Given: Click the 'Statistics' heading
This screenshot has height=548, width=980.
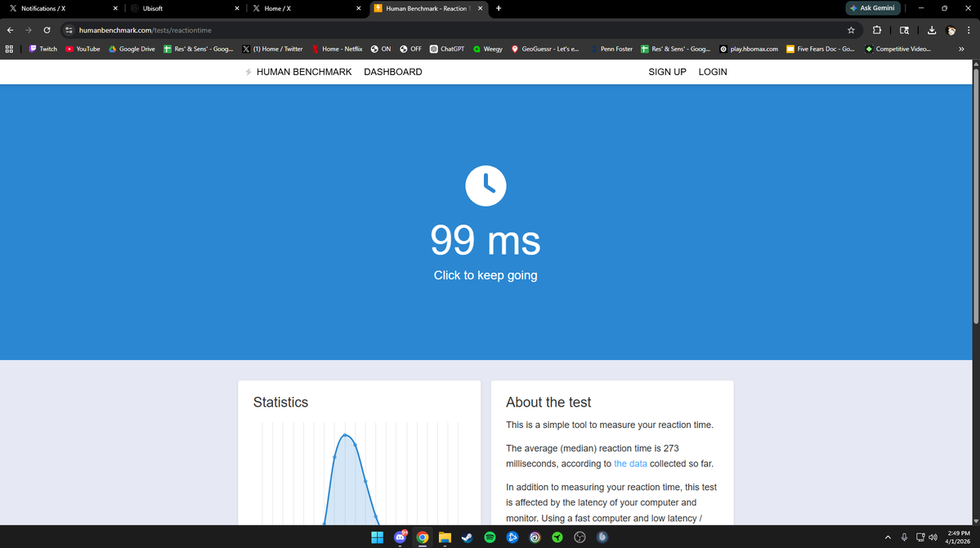Looking at the screenshot, I should click(280, 402).
